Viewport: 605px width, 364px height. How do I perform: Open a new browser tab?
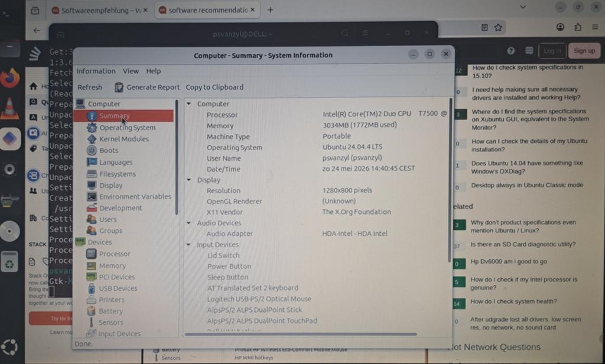coord(270,10)
